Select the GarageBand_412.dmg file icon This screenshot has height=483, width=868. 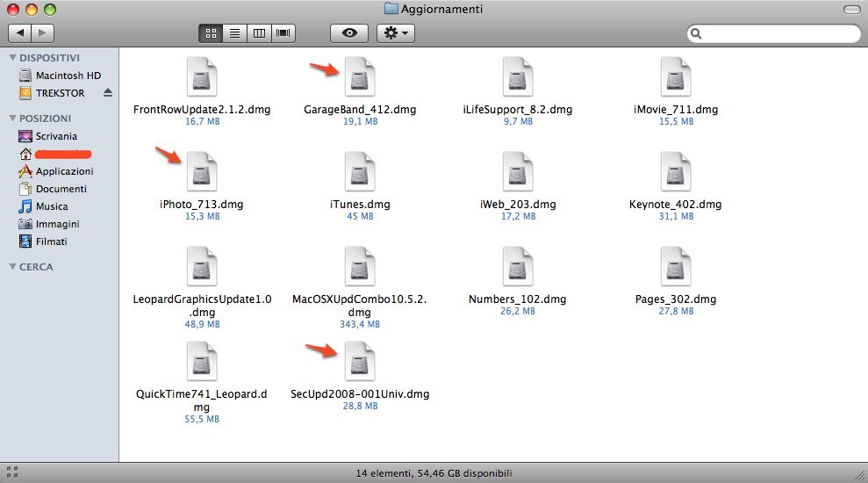(x=360, y=77)
